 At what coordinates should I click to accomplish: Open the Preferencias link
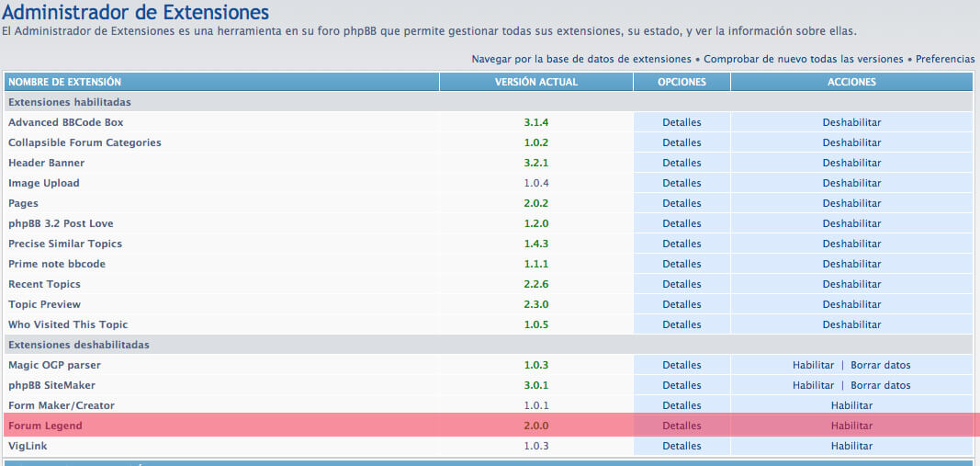945,59
